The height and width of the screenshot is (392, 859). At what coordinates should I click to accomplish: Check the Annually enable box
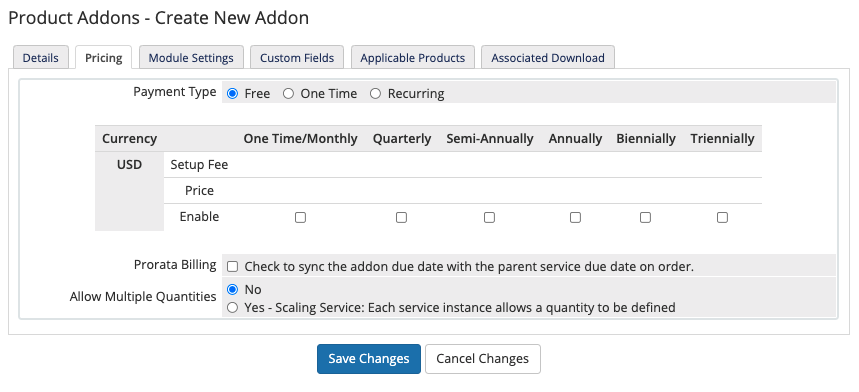[575, 217]
